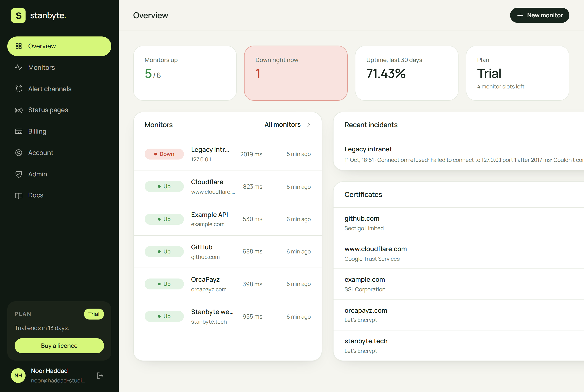Go to Alert channels page
Viewport: 584px width, 392px height.
[x=59, y=89]
